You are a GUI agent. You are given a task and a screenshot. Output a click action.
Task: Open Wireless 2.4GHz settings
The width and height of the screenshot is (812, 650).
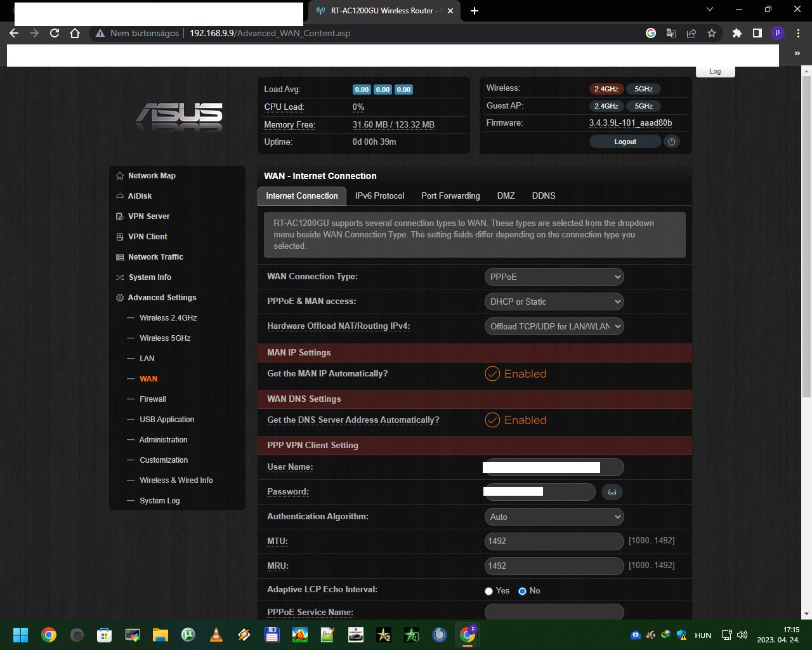click(168, 318)
